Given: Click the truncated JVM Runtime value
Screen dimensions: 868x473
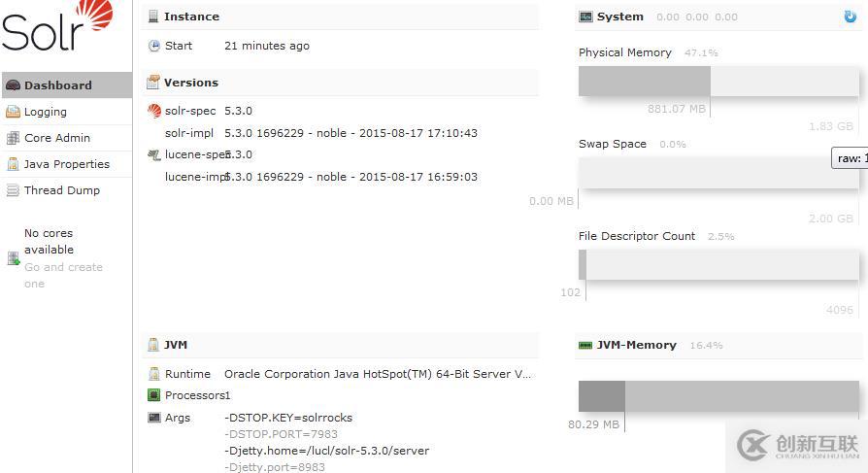Looking at the screenshot, I should pos(379,374).
